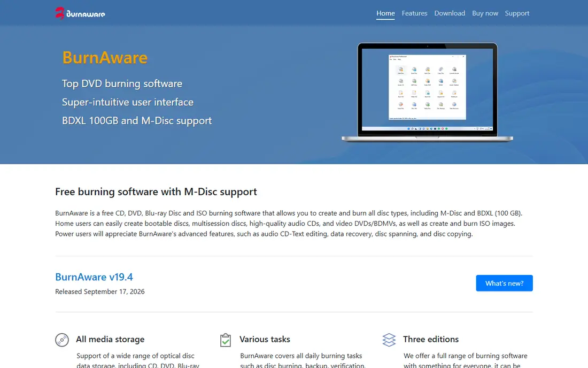The height and width of the screenshot is (368, 588).
Task: Click the Free burning software with M-Disc support heading
Action: click(156, 191)
